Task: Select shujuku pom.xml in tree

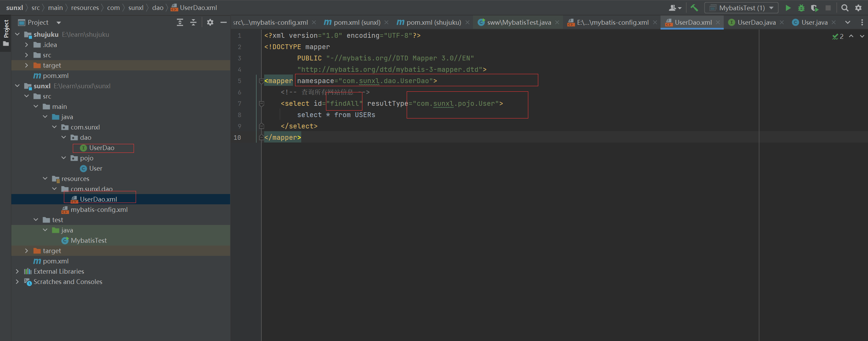Action: [55, 76]
